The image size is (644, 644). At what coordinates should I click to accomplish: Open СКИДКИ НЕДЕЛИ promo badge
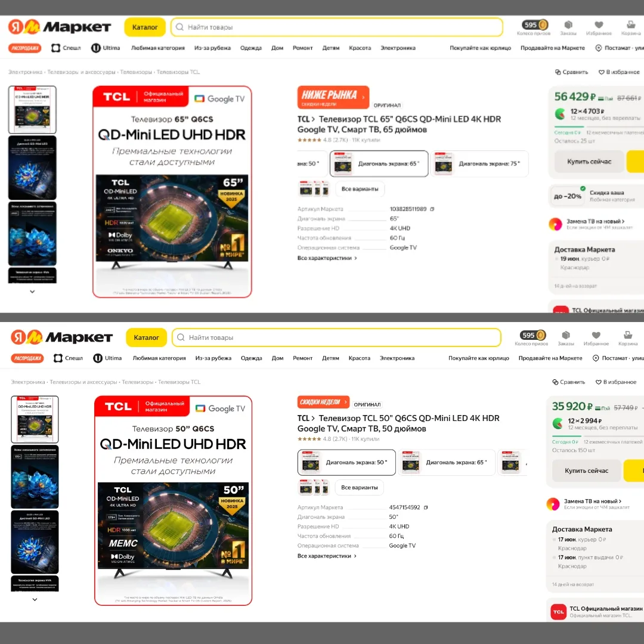[323, 402]
